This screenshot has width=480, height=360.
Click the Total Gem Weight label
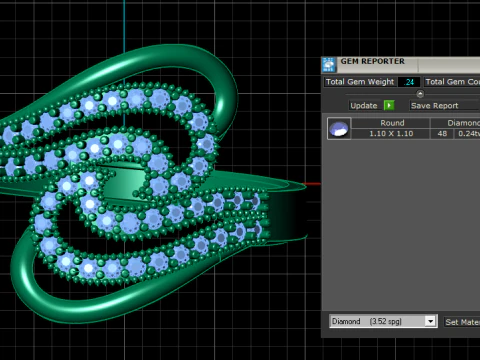(x=360, y=82)
